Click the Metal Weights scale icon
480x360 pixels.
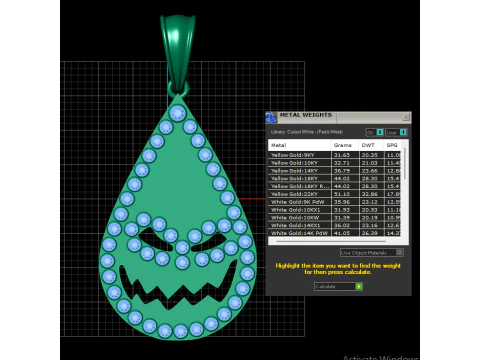[x=271, y=117]
